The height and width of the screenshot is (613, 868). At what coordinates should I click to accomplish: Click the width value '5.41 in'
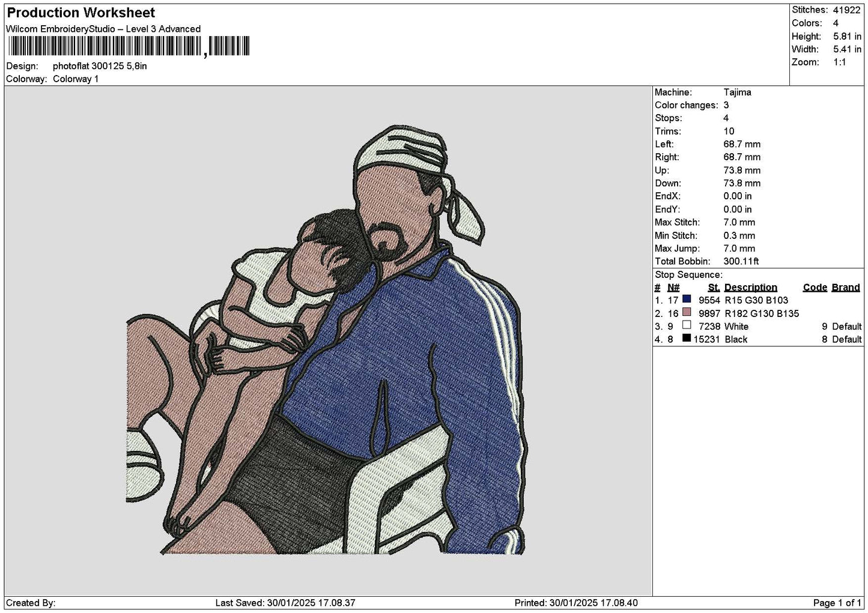click(x=847, y=49)
